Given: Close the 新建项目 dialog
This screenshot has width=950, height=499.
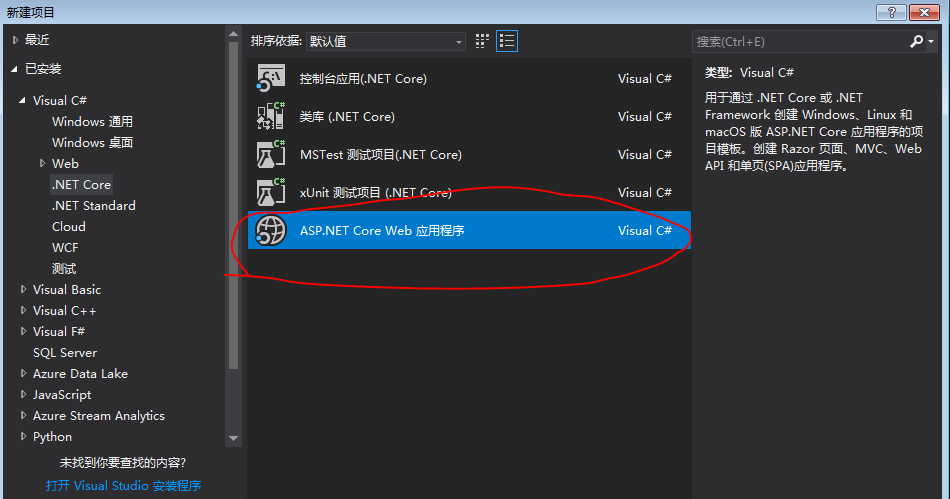Looking at the screenshot, I should point(924,12).
